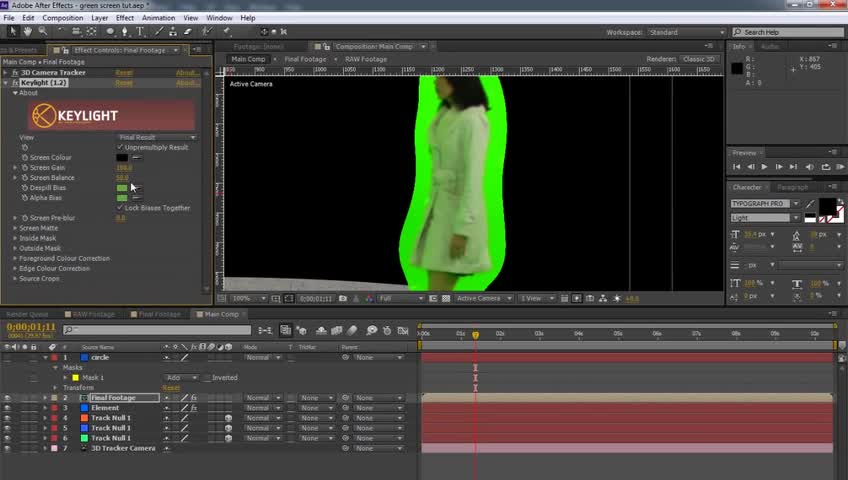848x480 pixels.
Task: Open Composition Mini-Flowchart in timeline
Action: click(x=265, y=330)
